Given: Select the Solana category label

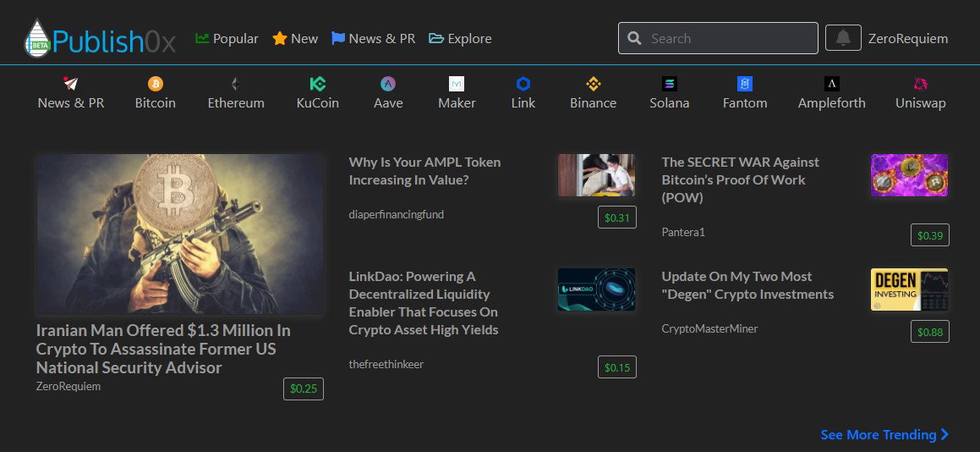Looking at the screenshot, I should [670, 103].
